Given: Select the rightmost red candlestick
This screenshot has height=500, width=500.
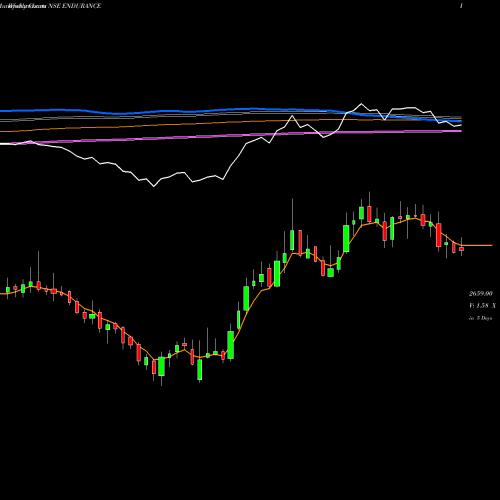Looking at the screenshot, I should (x=462, y=249).
